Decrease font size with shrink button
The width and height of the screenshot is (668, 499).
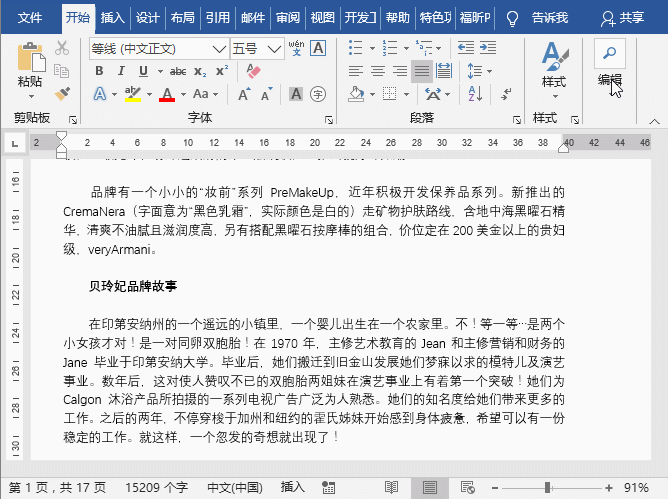267,94
